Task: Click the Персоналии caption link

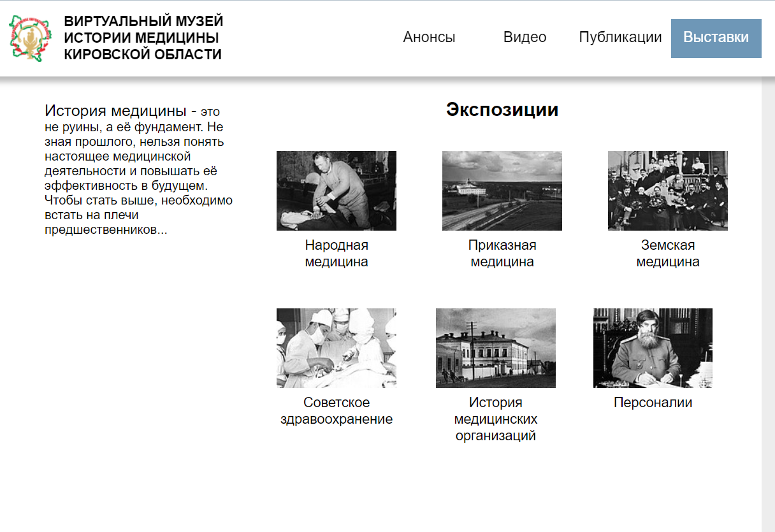Action: click(653, 403)
